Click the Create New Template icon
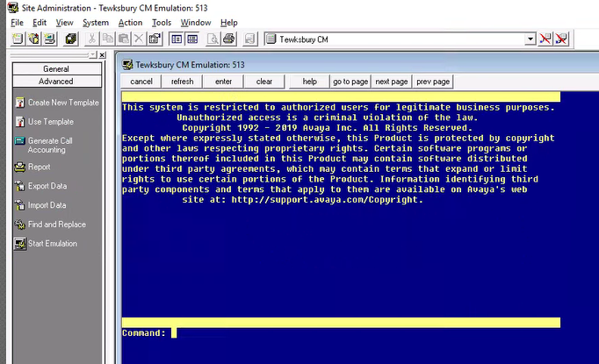Image resolution: width=599 pixels, height=364 pixels. click(x=19, y=103)
